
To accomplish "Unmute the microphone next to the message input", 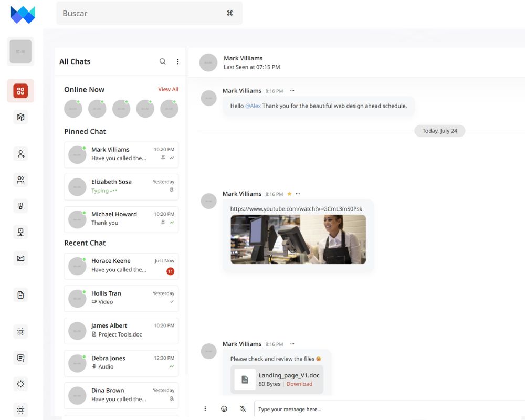I will click(x=243, y=408).
